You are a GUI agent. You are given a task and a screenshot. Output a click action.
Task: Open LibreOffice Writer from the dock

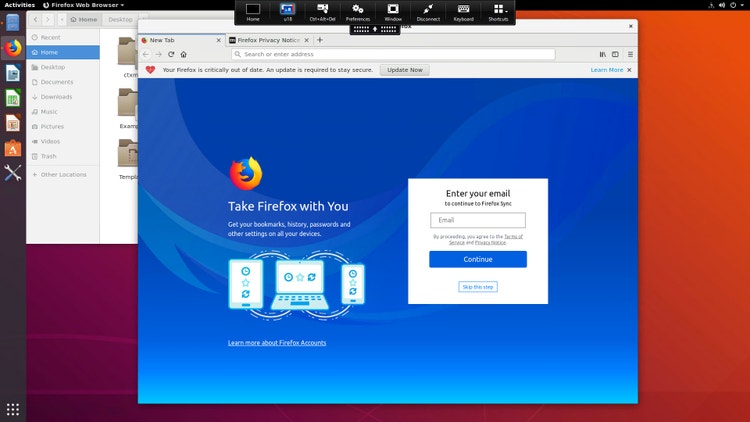pos(13,73)
